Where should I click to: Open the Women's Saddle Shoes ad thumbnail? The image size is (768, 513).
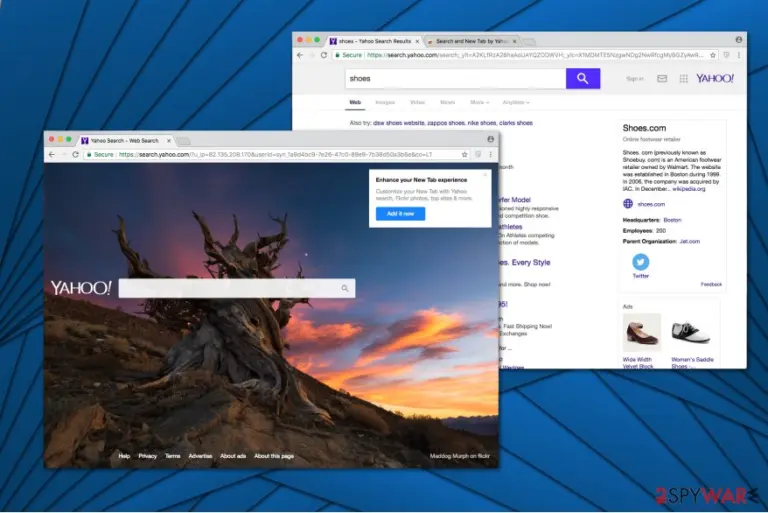(691, 332)
